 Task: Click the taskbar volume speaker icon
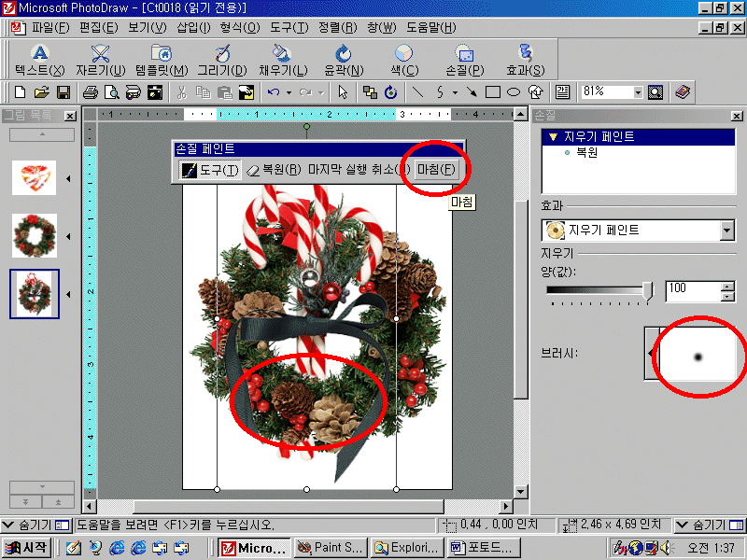click(666, 548)
